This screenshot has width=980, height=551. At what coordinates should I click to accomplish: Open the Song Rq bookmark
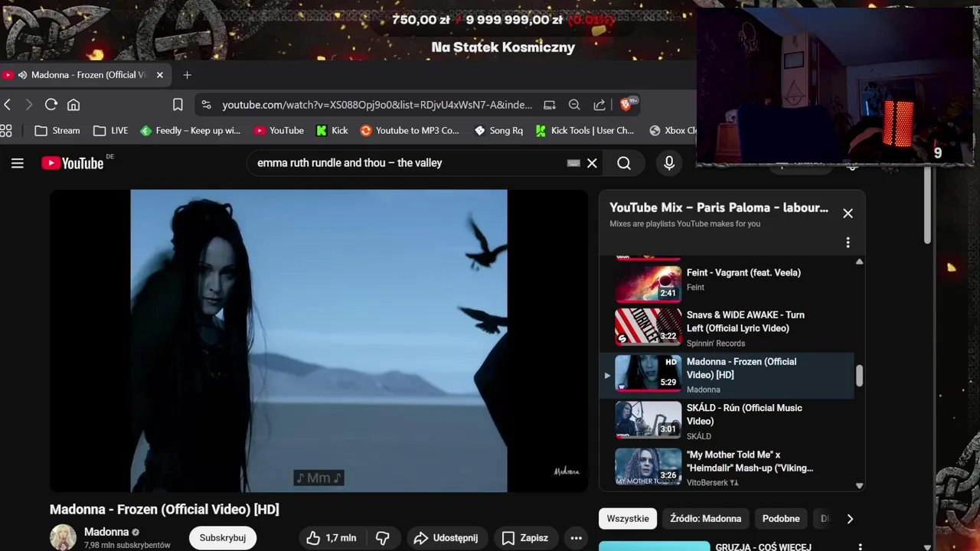coord(498,131)
